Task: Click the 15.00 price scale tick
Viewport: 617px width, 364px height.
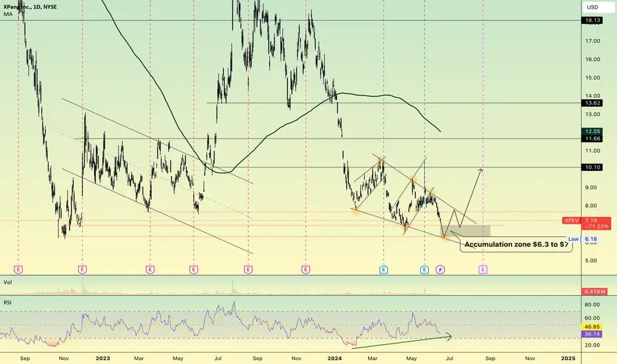Action: 593,77
